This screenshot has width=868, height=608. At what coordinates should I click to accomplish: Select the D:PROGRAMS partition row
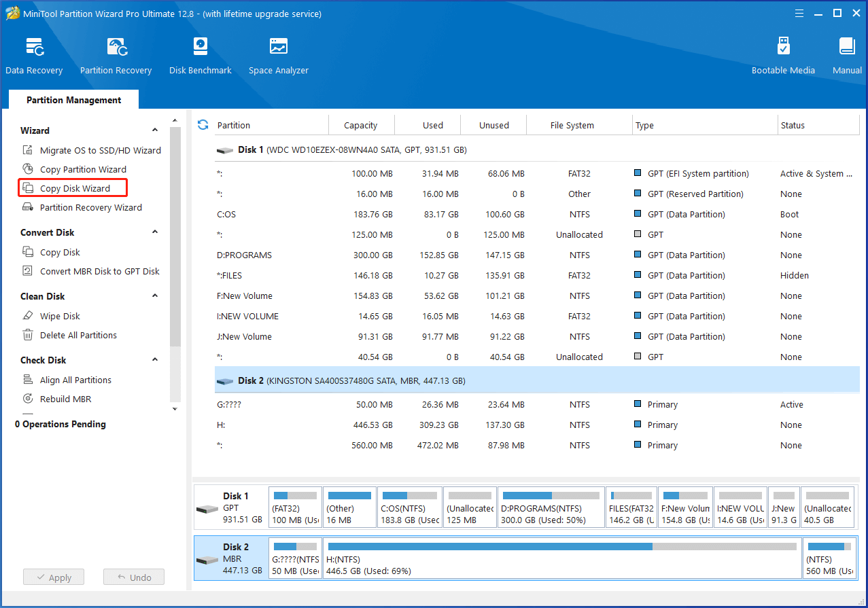[x=537, y=255]
